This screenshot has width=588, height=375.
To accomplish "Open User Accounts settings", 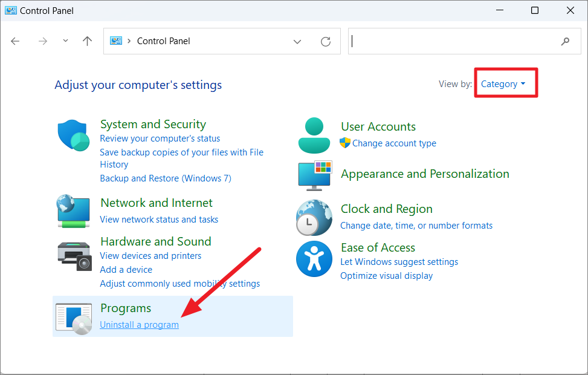I will pos(378,126).
